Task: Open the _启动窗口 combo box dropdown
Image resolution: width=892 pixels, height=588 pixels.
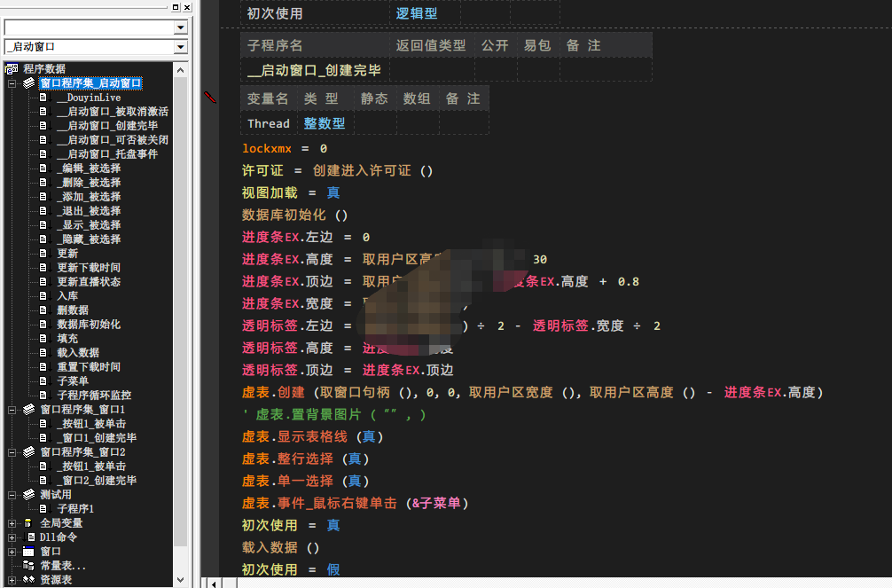Action: coord(181,47)
